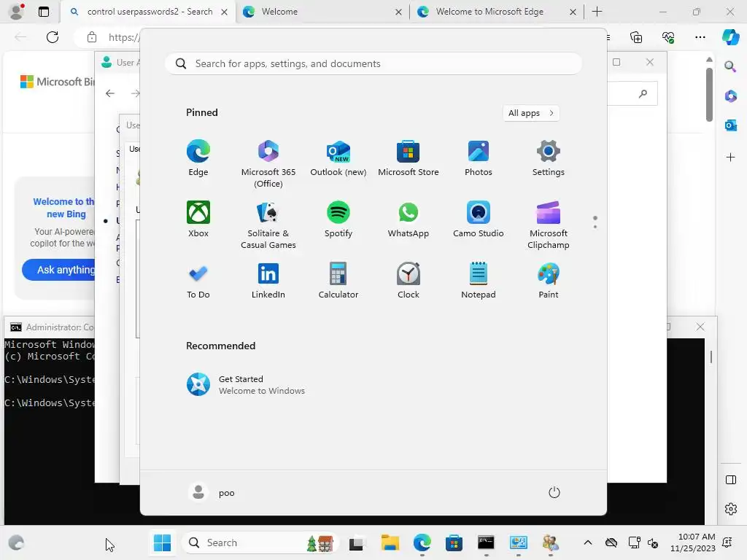747x560 pixels.
Task: Switch to User Accounts taskbar icon
Action: (x=551, y=542)
